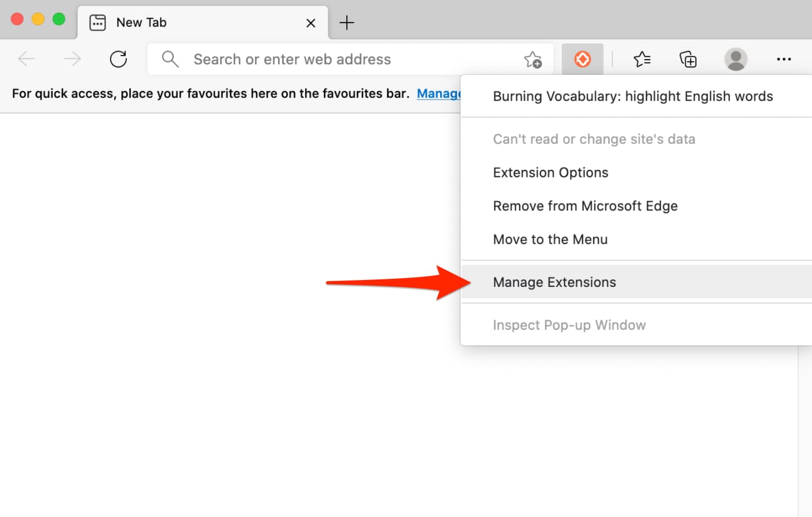Switch to the New Tab tab
The image size is (812, 517).
tap(203, 23)
